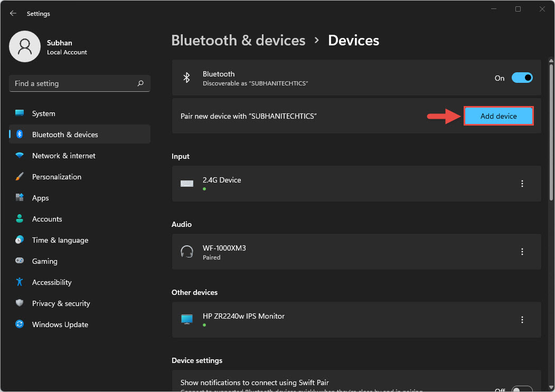
Task: Click the Accessibility figure icon
Action: point(20,282)
